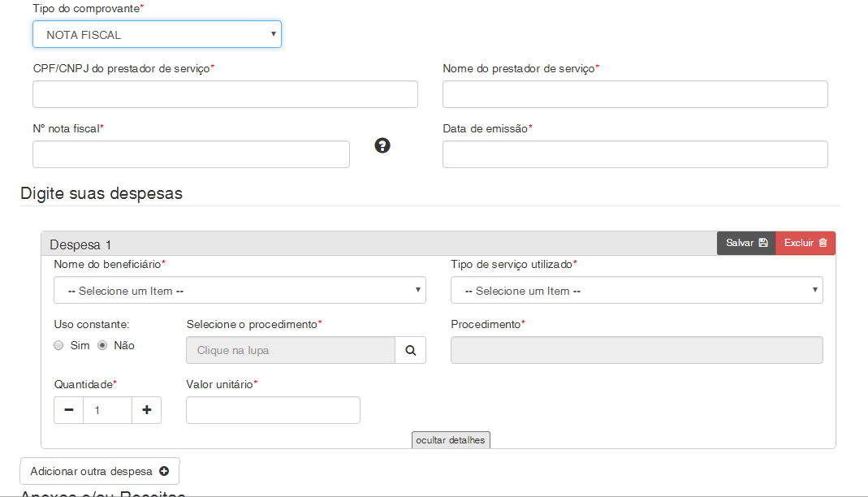This screenshot has width=868, height=497.
Task: Click Nome do prestador de serviço field
Action: coord(635,94)
